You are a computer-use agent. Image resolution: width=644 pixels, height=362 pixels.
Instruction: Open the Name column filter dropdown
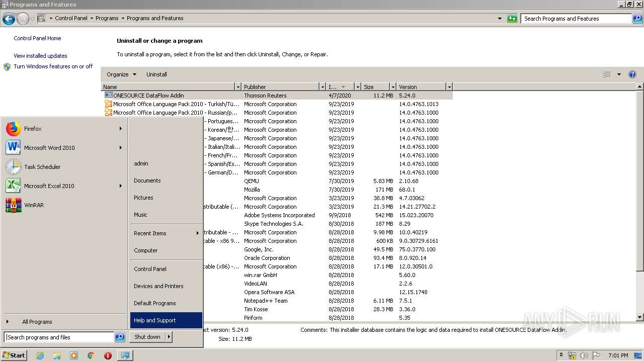tap(238, 87)
